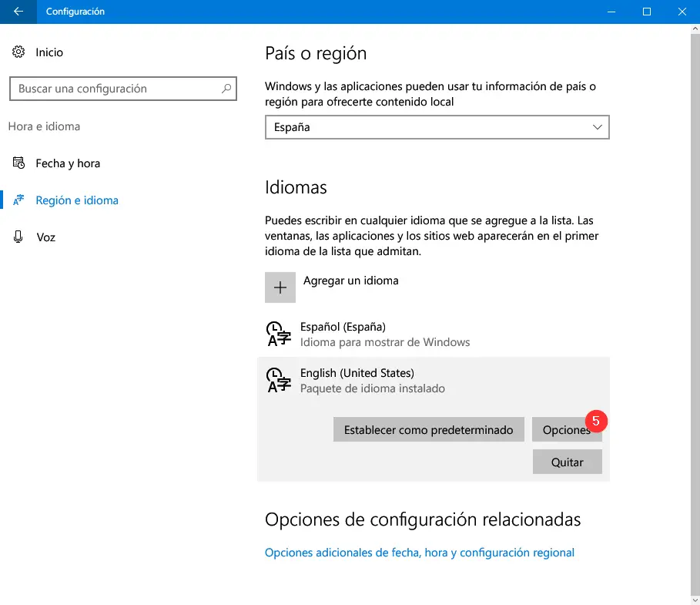
Task: Click Establecer como predeterminado button
Action: click(429, 430)
